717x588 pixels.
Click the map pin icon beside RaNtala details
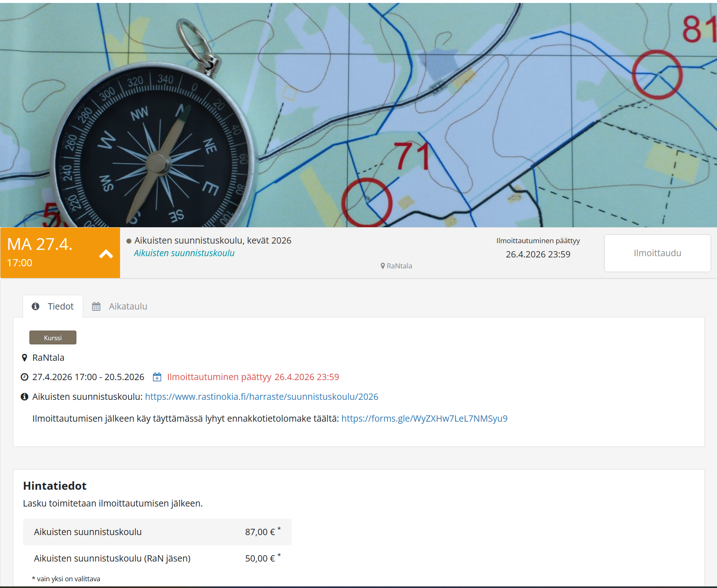[24, 358]
